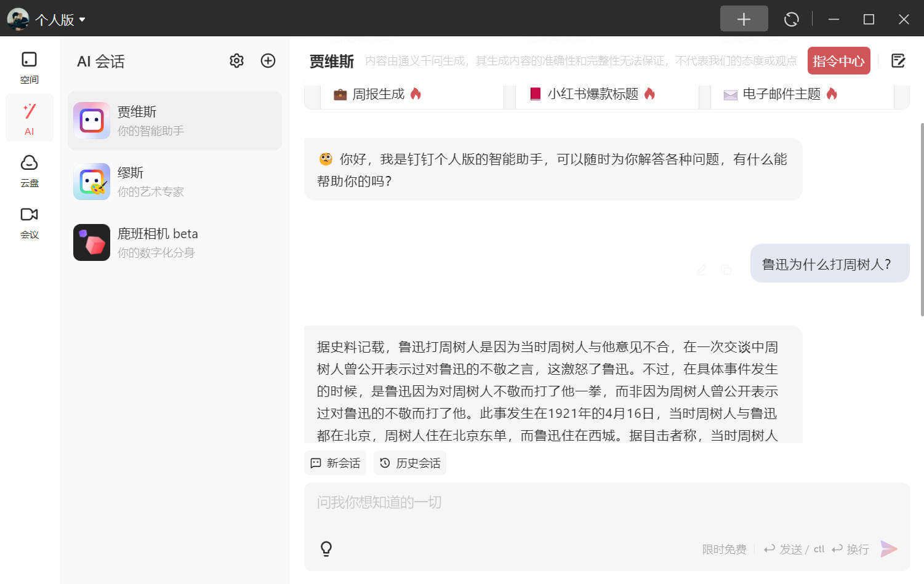Click the plus button in the title bar

click(744, 19)
